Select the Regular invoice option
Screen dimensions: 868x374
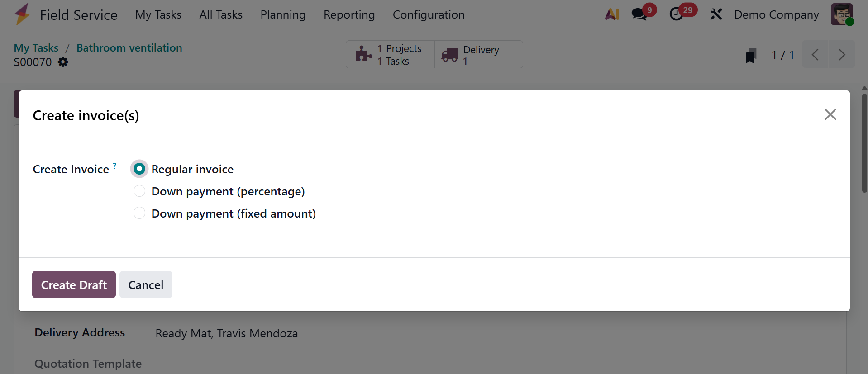click(139, 169)
